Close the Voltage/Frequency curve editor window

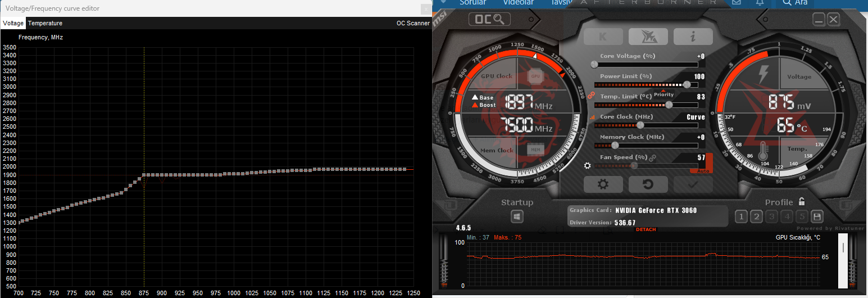(425, 8)
